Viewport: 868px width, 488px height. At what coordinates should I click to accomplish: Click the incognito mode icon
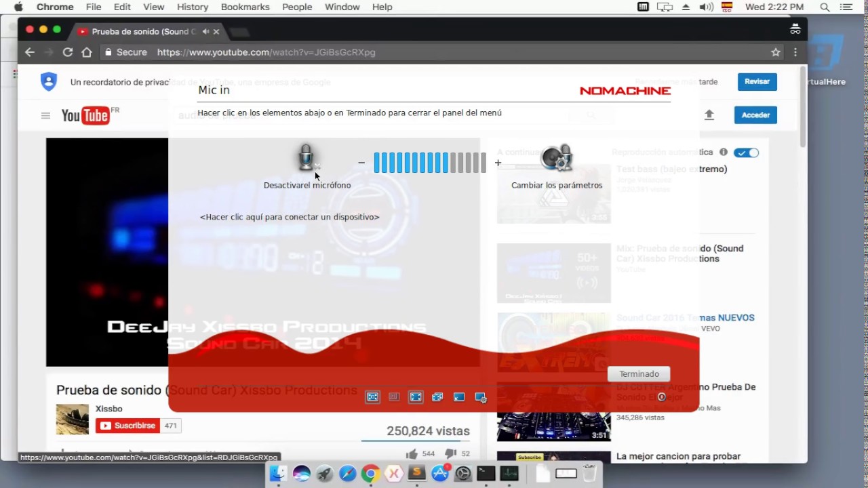click(x=795, y=29)
